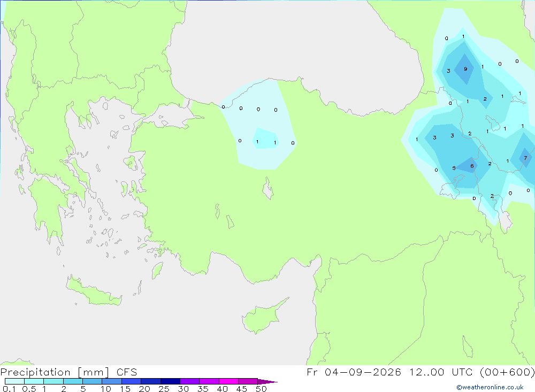Click the above-50 mm legend arrow tip
This screenshot has width=535, height=392.
(x=267, y=382)
